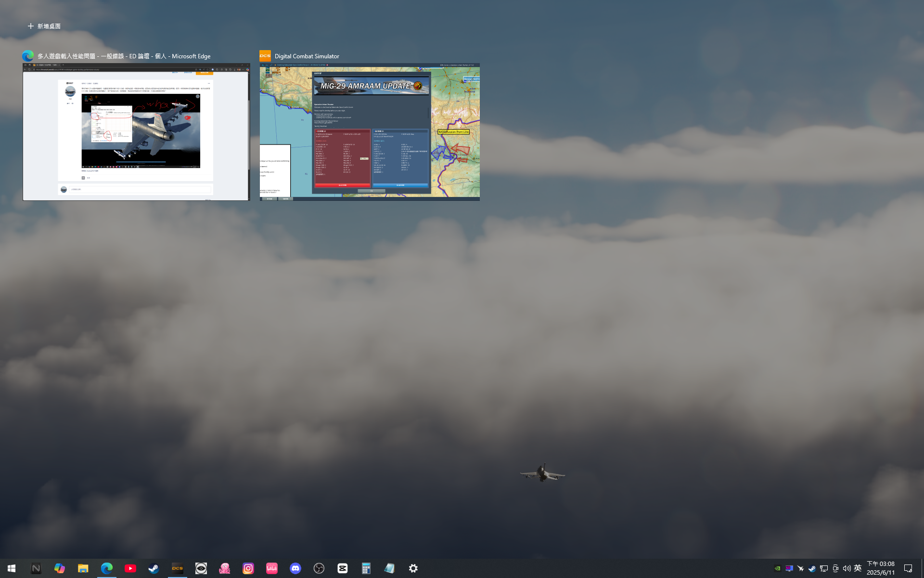Launch OBS Studio from the taskbar

point(319,568)
